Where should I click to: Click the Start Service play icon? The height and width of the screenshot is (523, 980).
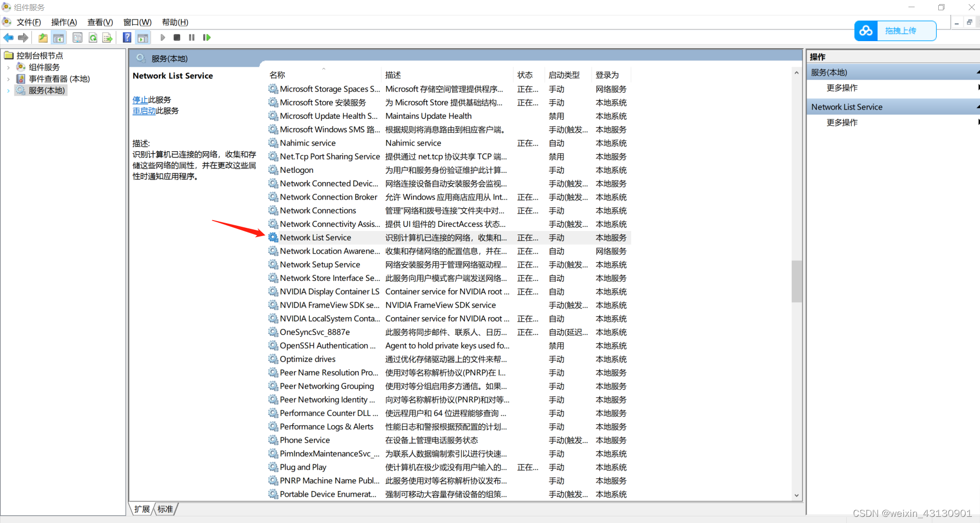coord(163,38)
